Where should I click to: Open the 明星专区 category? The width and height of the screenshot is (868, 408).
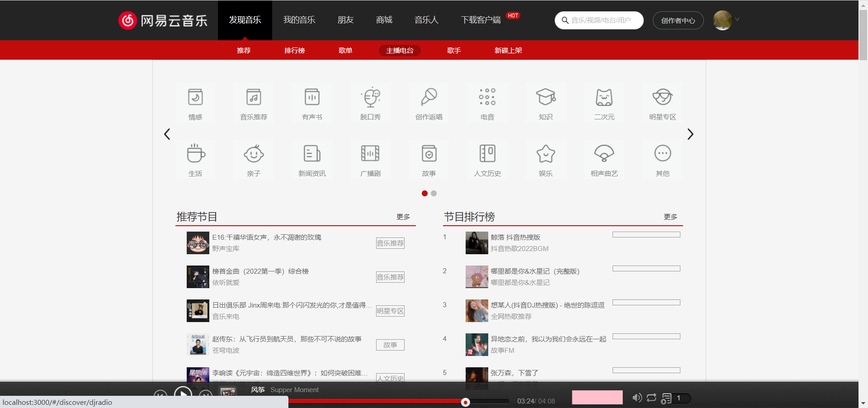tap(663, 103)
